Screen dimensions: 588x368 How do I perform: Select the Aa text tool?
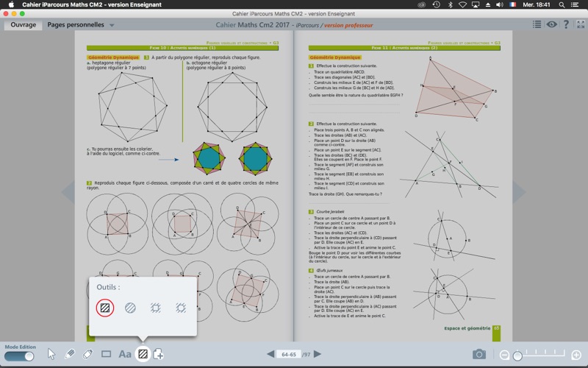tap(125, 354)
